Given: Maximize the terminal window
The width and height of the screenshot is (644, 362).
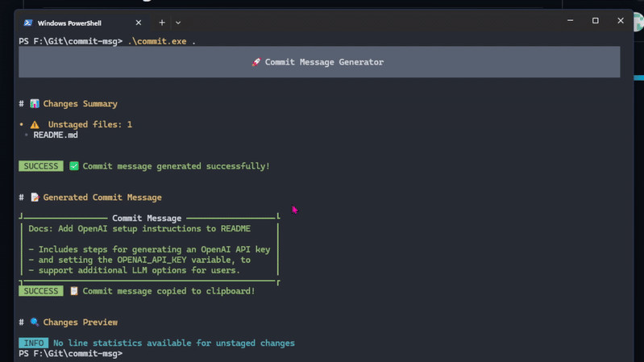Looking at the screenshot, I should pos(596,21).
